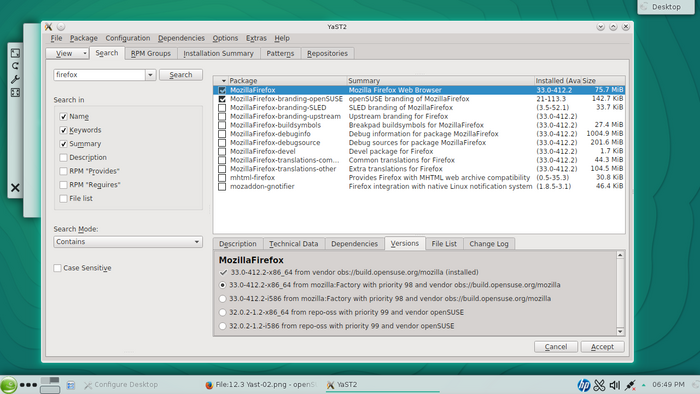
Task: Click the Search button
Action: (x=181, y=75)
